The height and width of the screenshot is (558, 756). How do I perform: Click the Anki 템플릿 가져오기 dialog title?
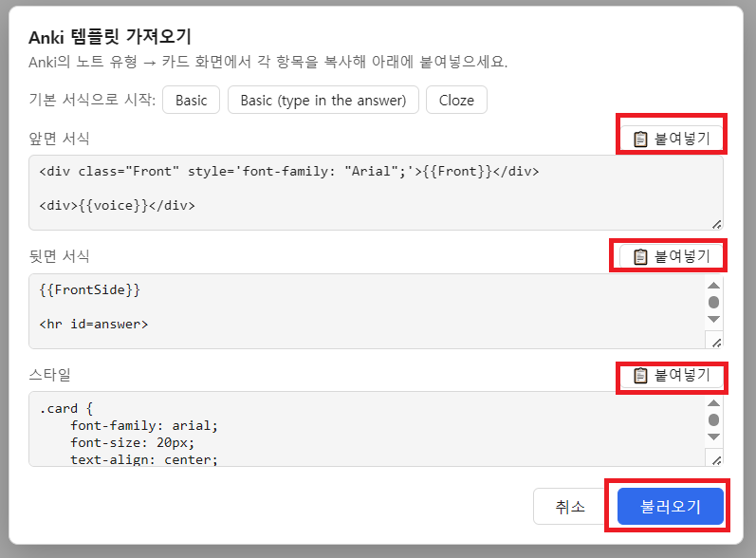[x=110, y=37]
